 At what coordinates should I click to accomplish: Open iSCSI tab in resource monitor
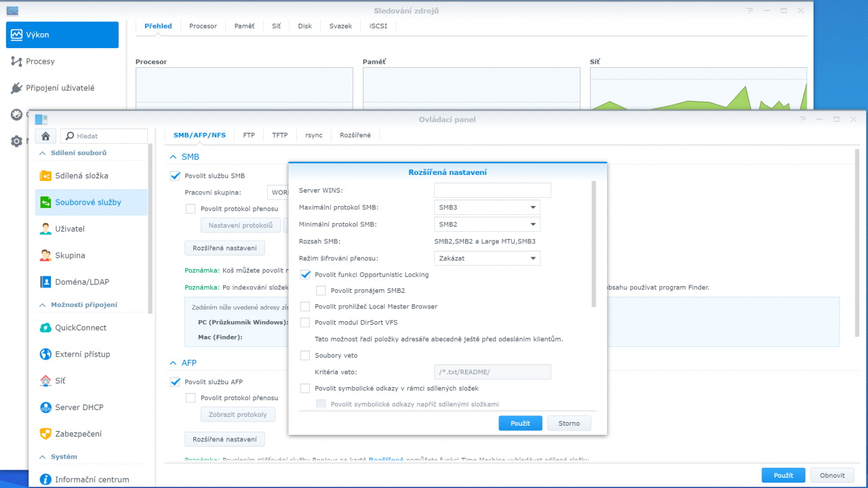[x=378, y=26]
